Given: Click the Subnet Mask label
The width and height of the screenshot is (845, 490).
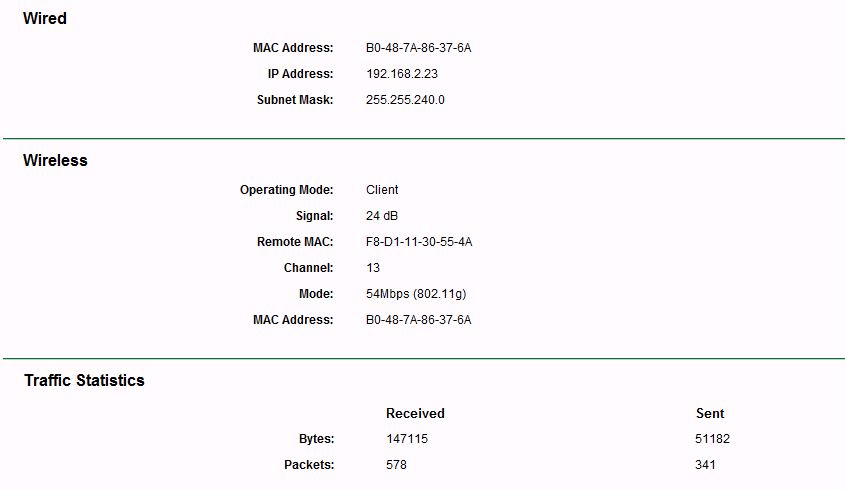Looking at the screenshot, I should click(x=295, y=100).
